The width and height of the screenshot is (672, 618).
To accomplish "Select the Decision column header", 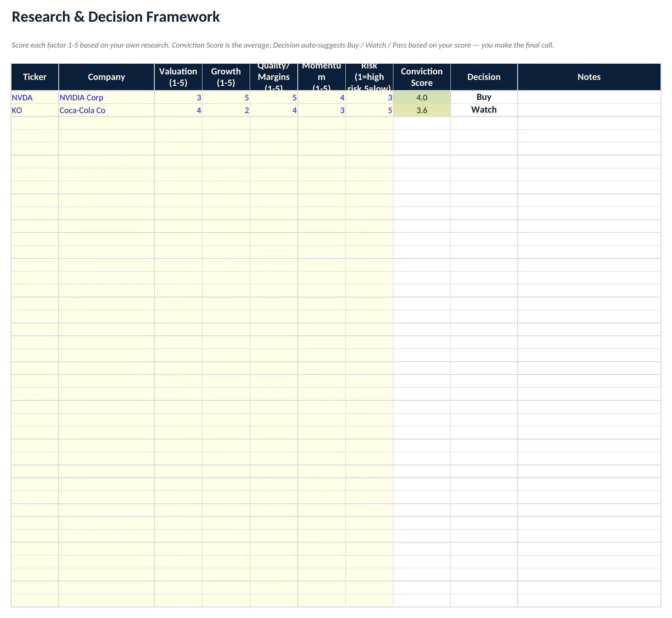I will coord(484,77).
